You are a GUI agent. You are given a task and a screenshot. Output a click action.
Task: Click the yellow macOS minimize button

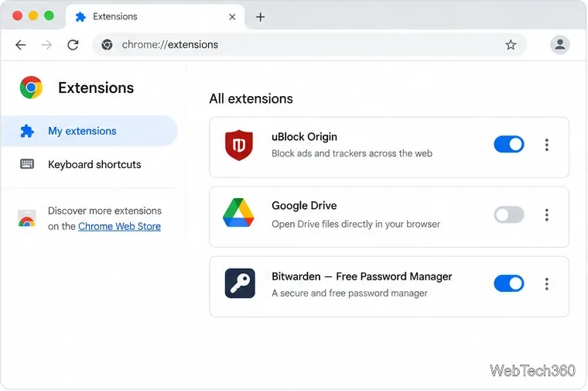pos(33,15)
